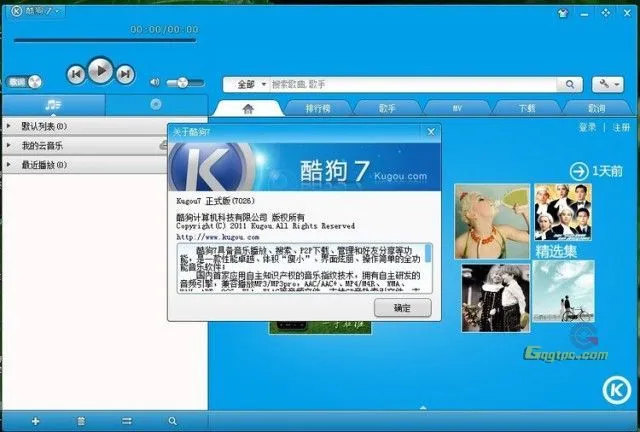
Task: Select the 我的云音乐 row
Action: coord(86,145)
